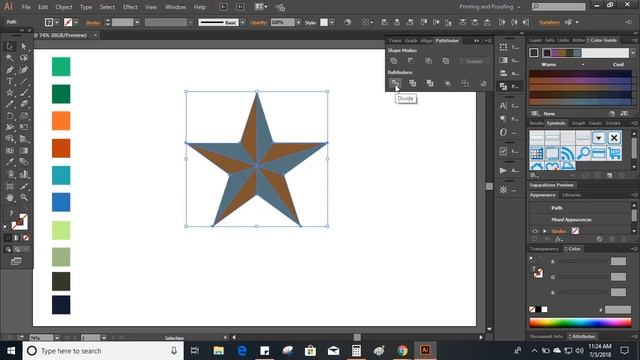Open the harmony rules dropdown in Color Guide
This screenshot has height=360, width=640.
click(633, 53)
